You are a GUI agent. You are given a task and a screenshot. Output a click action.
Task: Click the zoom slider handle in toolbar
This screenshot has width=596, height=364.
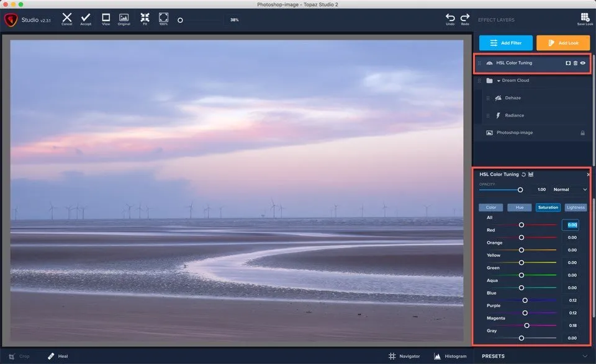pyautogui.click(x=180, y=20)
